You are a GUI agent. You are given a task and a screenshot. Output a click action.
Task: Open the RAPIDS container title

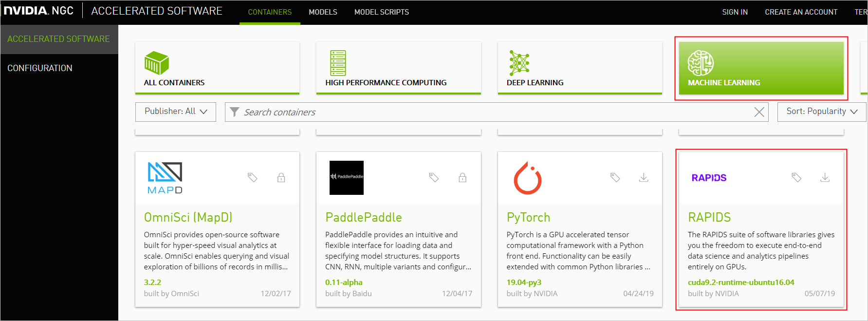(709, 217)
